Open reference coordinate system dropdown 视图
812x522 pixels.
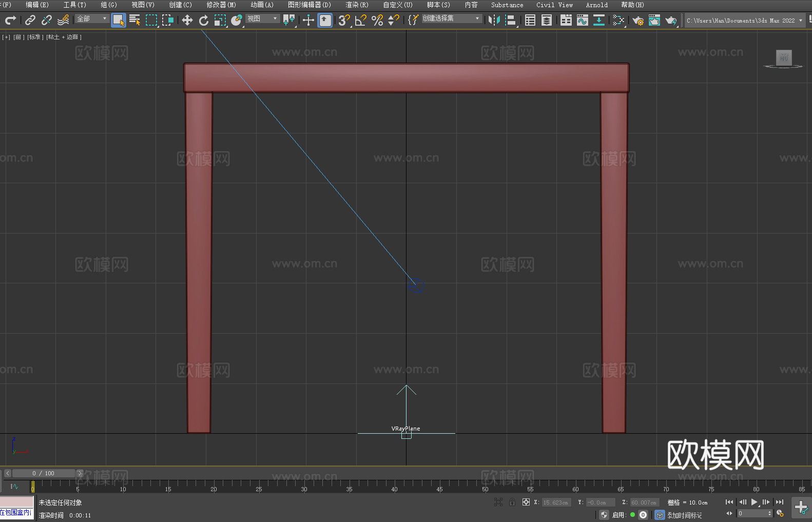(262, 18)
